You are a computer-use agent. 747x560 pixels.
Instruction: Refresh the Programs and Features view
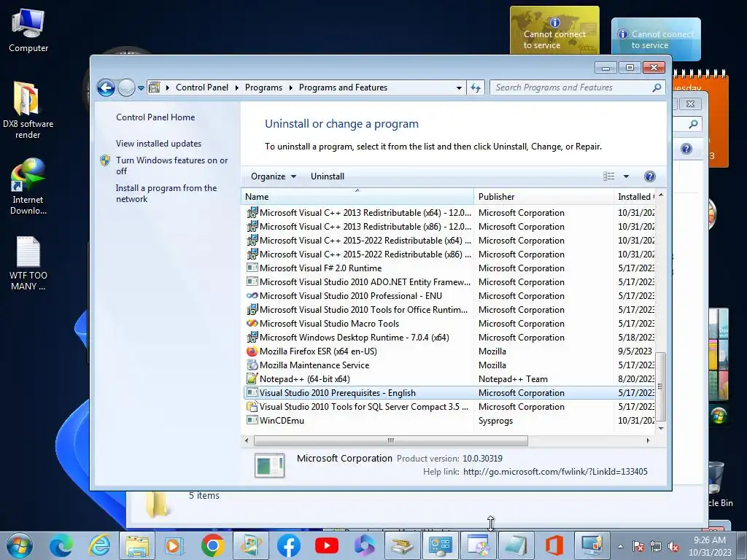pos(476,87)
